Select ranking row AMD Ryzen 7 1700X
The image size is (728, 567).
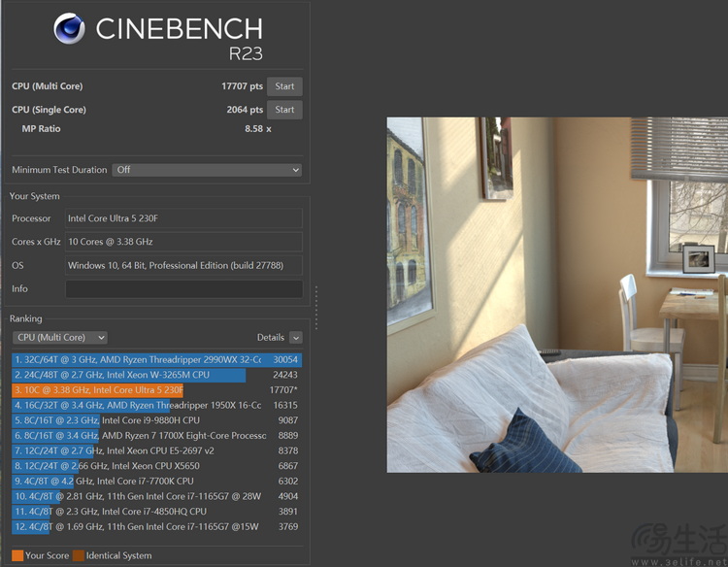tap(157, 436)
